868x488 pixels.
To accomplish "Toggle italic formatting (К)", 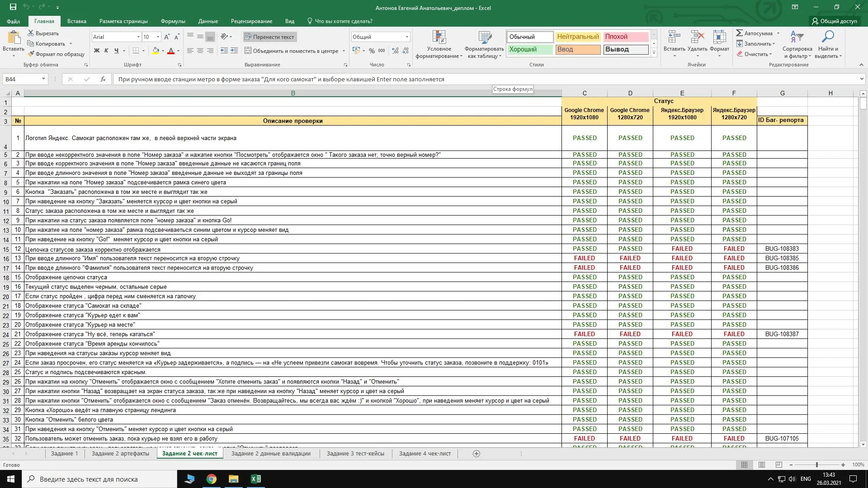I will coord(106,51).
